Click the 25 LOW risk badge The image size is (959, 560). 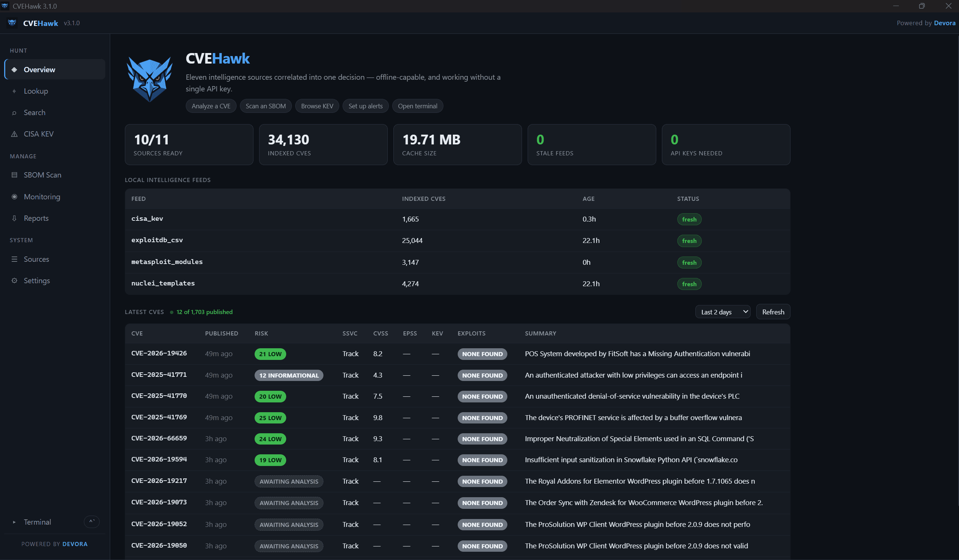[270, 417]
